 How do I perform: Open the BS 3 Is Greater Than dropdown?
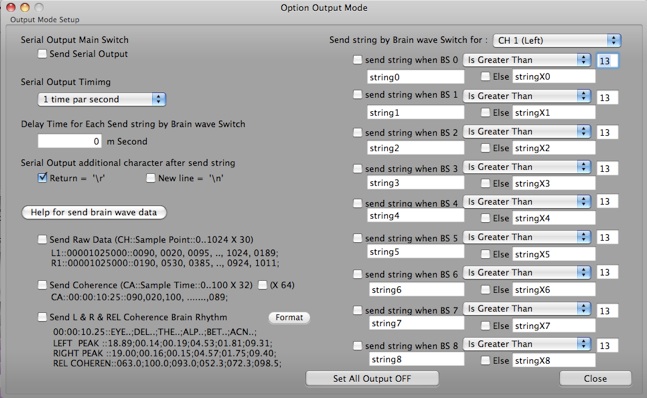(527, 167)
